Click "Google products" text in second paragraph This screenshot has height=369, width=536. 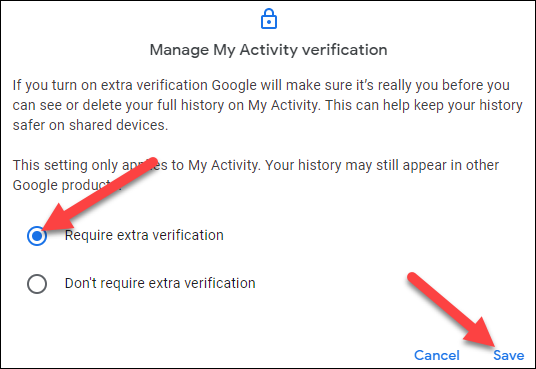(x=67, y=185)
